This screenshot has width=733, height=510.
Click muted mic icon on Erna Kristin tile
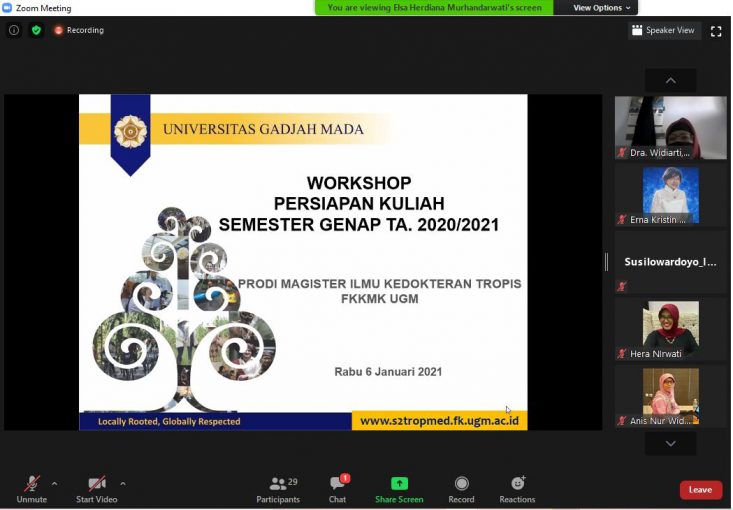click(621, 220)
